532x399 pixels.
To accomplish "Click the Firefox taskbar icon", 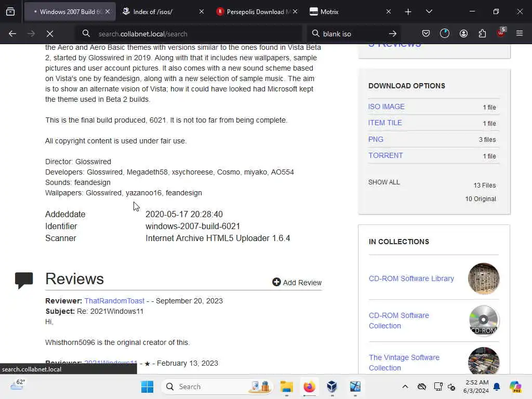I will (x=309, y=387).
